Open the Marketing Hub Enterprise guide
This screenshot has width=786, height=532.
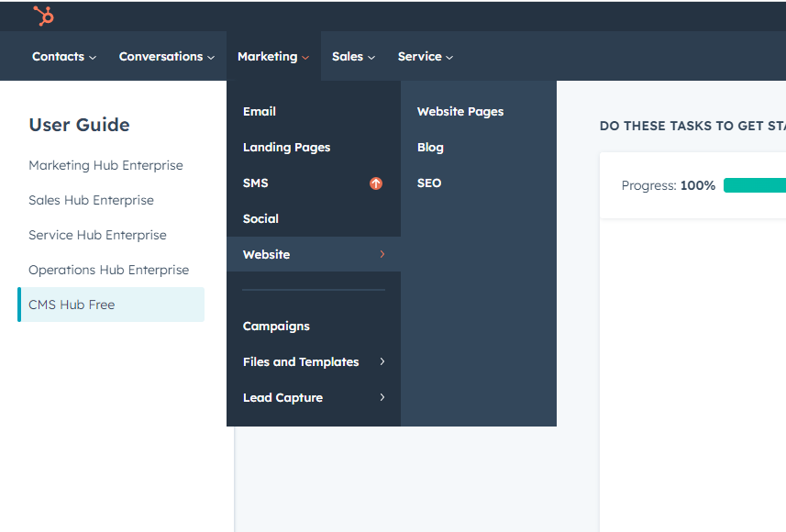(x=105, y=165)
